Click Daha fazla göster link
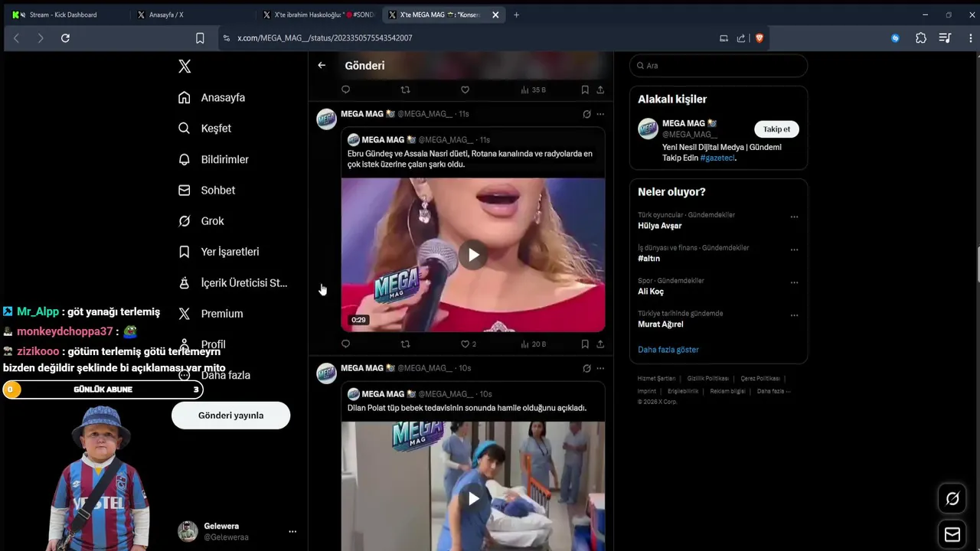The image size is (980, 551). (668, 350)
